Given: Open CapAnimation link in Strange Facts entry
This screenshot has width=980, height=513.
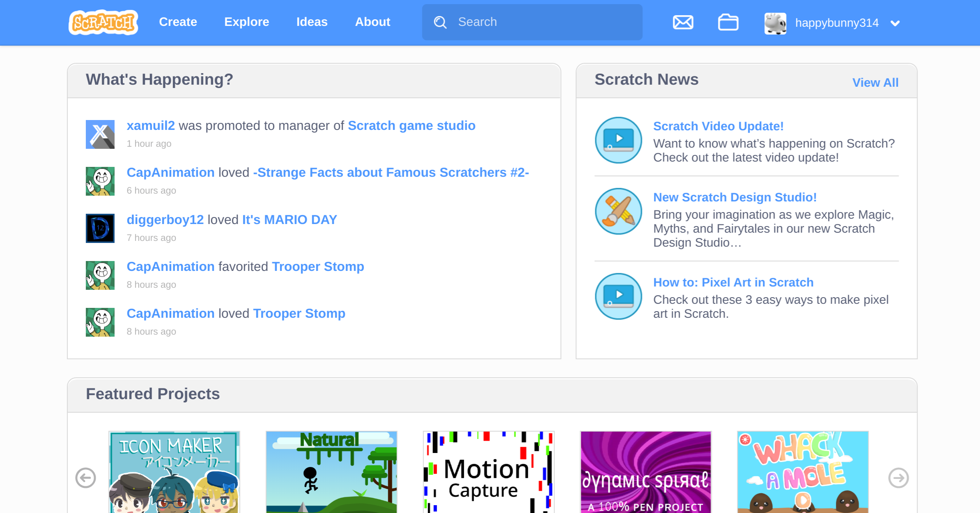Looking at the screenshot, I should [170, 173].
